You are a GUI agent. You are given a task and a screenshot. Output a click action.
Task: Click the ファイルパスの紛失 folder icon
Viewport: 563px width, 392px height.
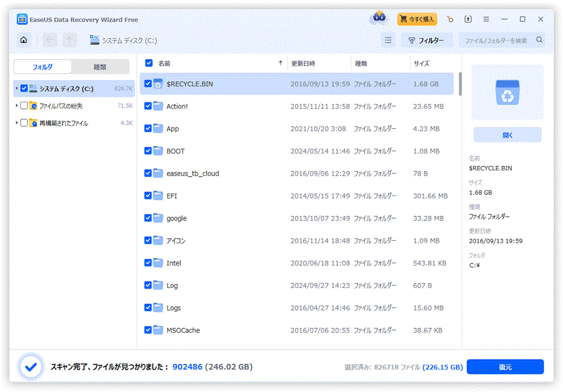33,106
